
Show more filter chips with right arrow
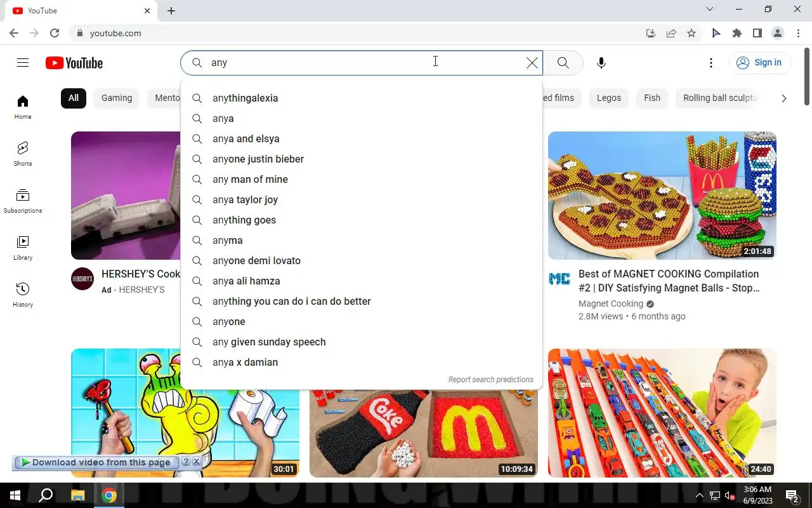click(783, 98)
